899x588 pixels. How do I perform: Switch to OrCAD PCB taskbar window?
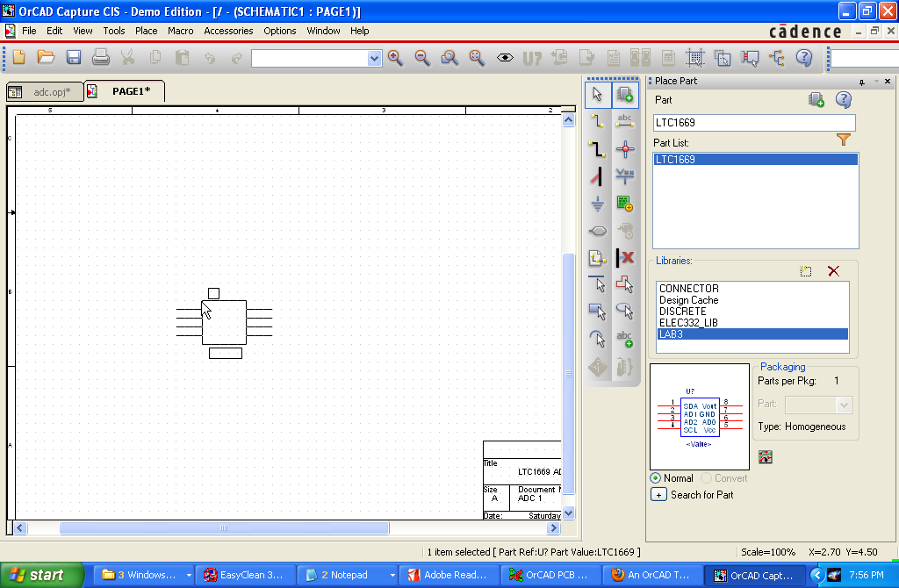[552, 575]
